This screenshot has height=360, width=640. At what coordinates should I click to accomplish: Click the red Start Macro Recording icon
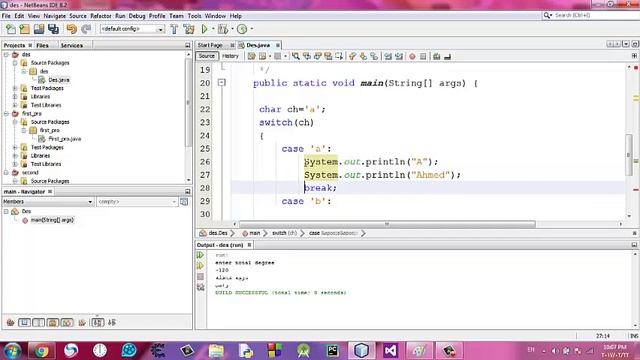[412, 56]
